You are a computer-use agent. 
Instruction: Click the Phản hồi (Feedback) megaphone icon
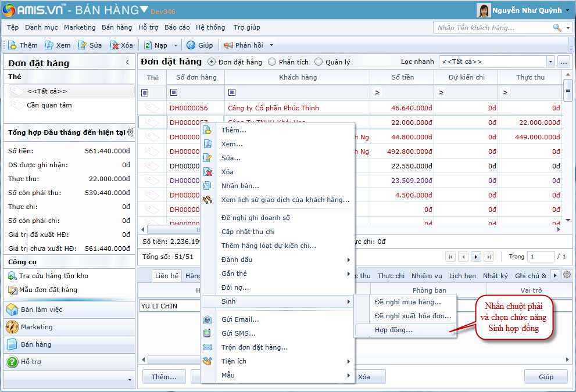coord(228,45)
